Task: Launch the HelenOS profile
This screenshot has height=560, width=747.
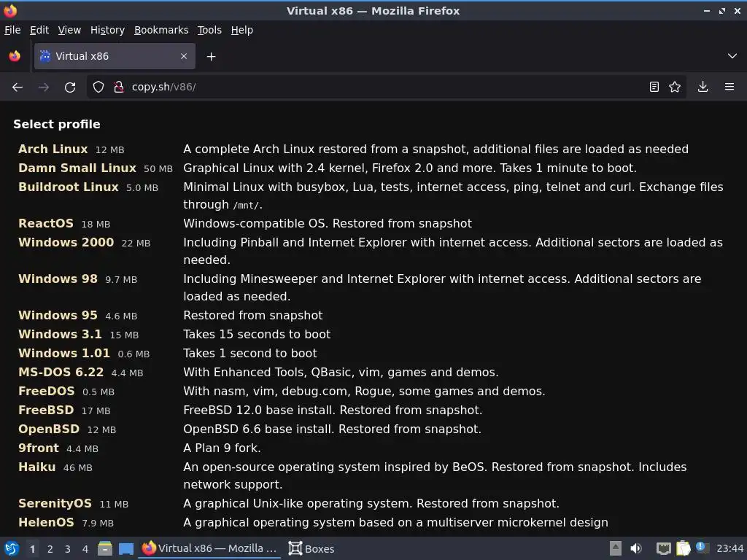Action: pyautogui.click(x=46, y=522)
